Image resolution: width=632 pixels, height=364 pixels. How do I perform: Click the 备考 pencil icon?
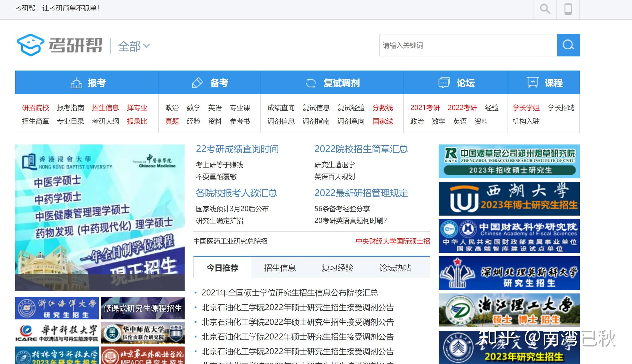(x=197, y=83)
